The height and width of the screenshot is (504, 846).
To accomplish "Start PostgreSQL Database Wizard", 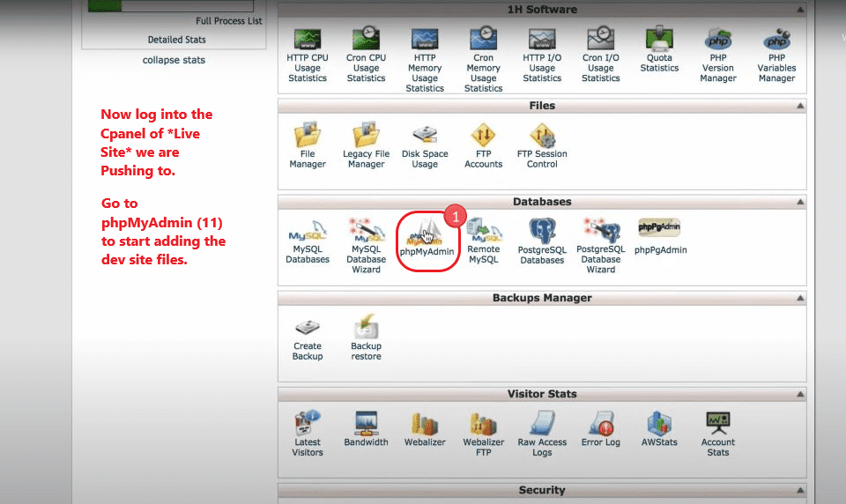I will click(600, 246).
